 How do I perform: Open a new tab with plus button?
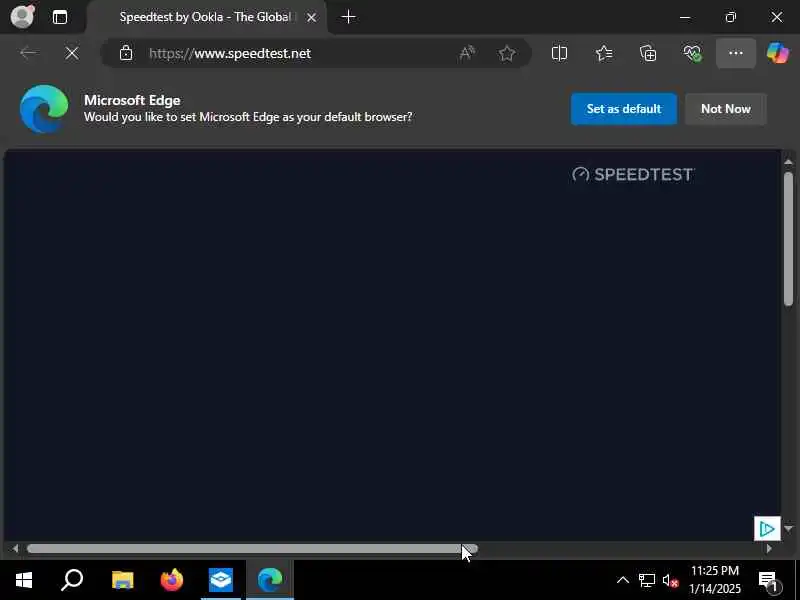tap(348, 17)
